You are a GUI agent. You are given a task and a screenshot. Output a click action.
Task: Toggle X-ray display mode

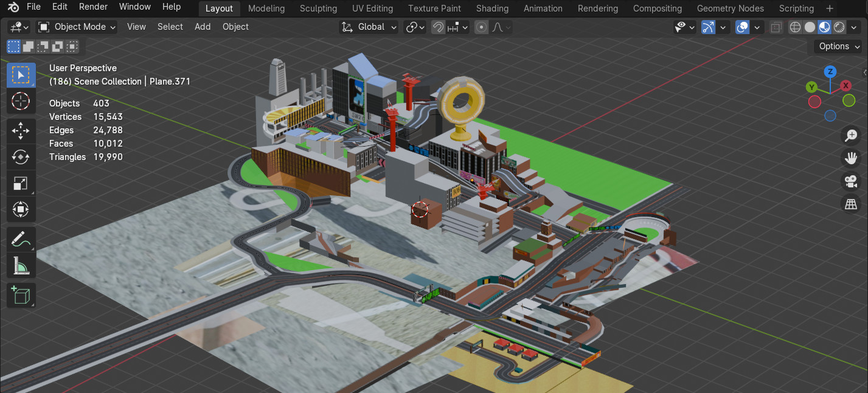[x=776, y=27]
